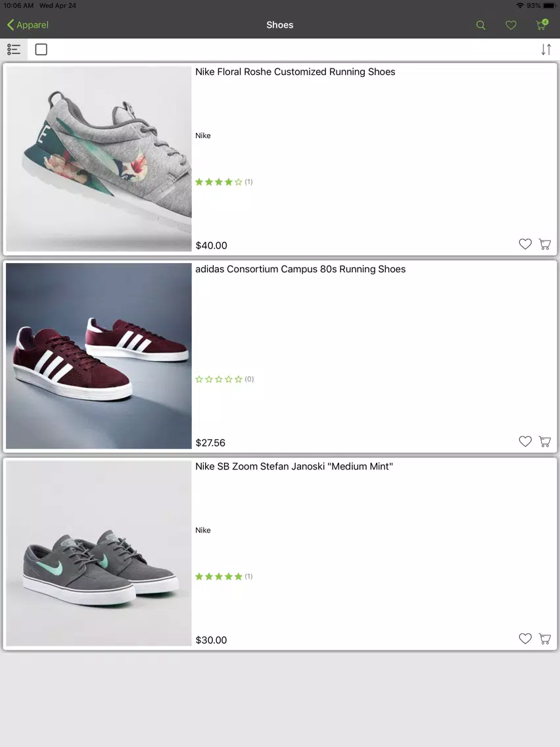560x747 pixels.
Task: Switch to list view layout
Action: (x=14, y=49)
